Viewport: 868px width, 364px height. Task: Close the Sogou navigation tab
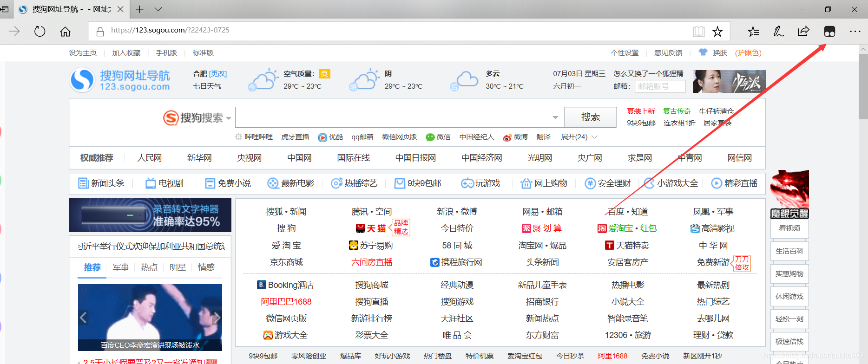click(120, 9)
